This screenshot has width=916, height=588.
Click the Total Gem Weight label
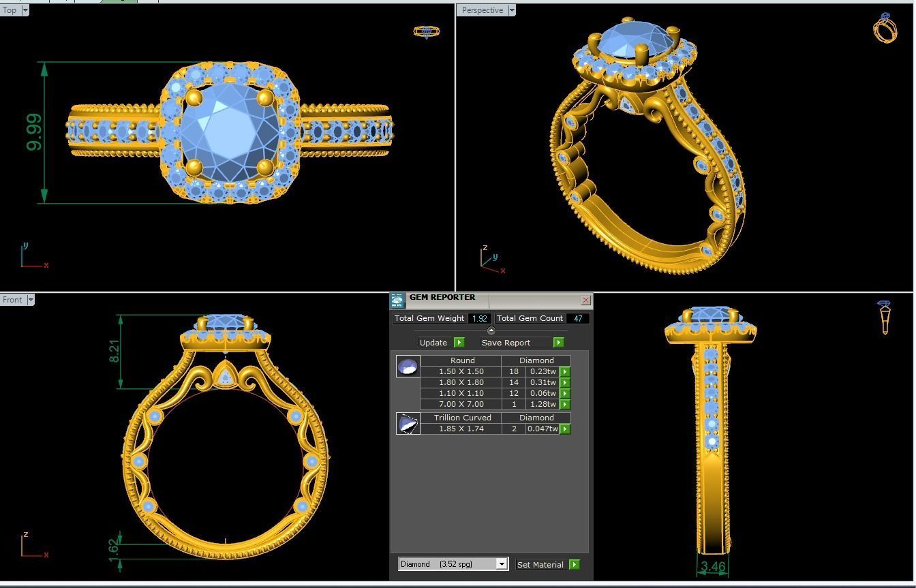tap(429, 318)
